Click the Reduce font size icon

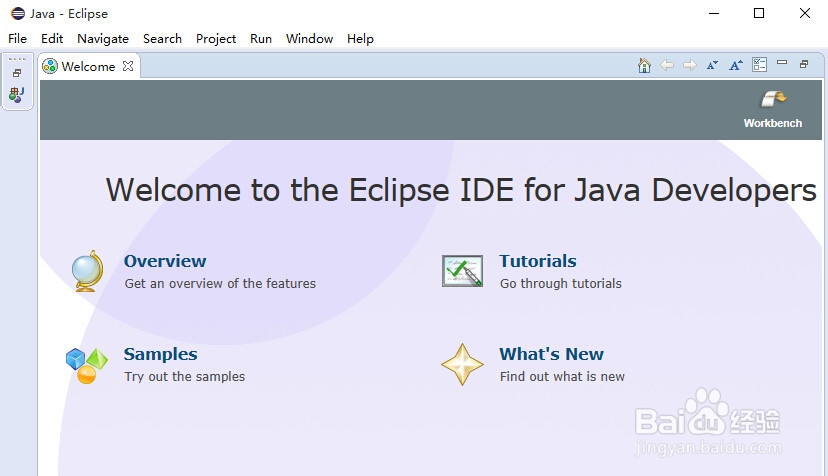pyautogui.click(x=712, y=65)
